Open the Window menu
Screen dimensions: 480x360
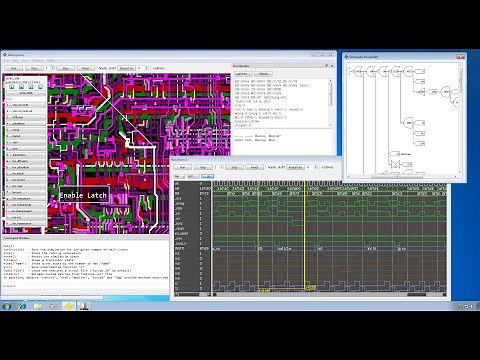37,61
